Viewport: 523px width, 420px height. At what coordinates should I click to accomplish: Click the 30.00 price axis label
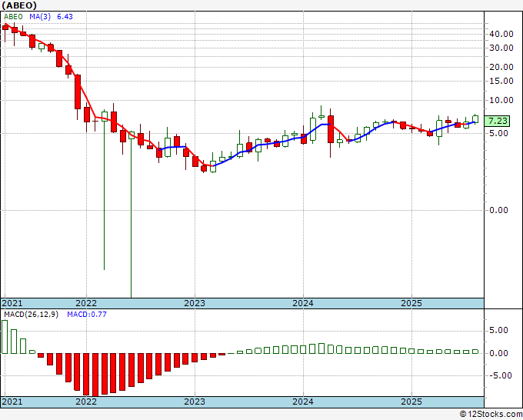[x=501, y=48]
